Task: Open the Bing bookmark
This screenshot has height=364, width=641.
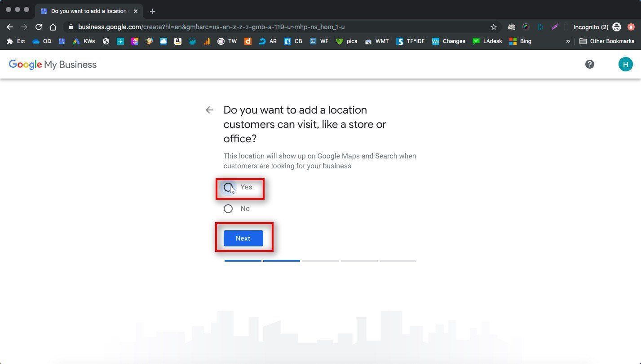Action: pyautogui.click(x=521, y=41)
